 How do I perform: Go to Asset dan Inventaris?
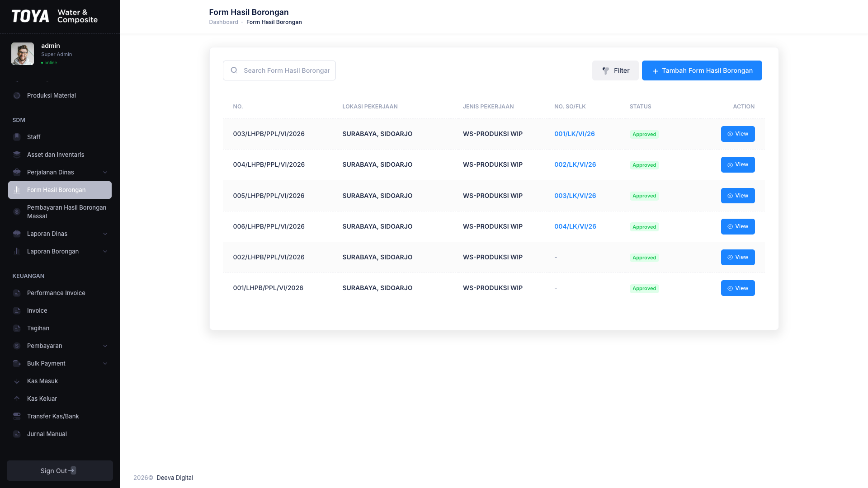60,155
